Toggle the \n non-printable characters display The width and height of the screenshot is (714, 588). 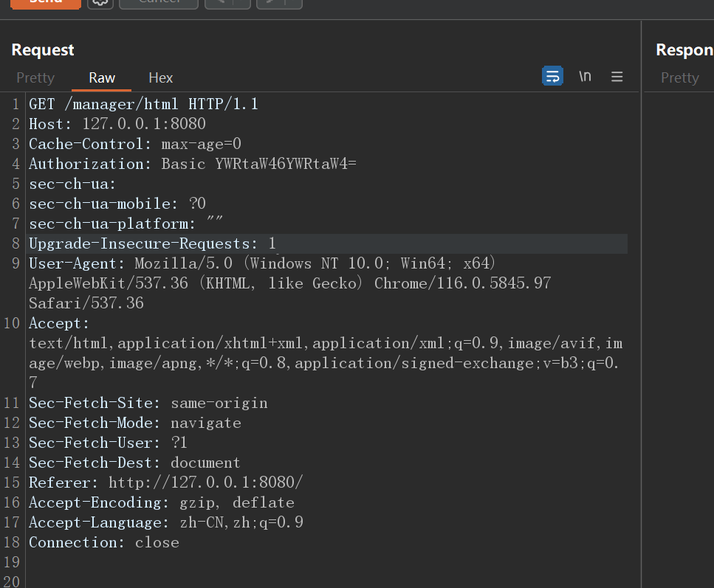click(x=585, y=76)
